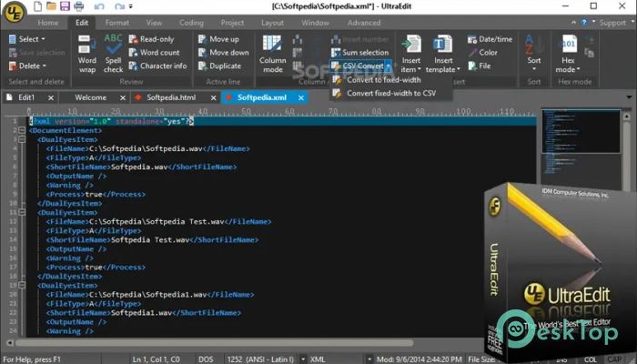Collapse the DualEyesItem fold at line 19

(x=22, y=285)
